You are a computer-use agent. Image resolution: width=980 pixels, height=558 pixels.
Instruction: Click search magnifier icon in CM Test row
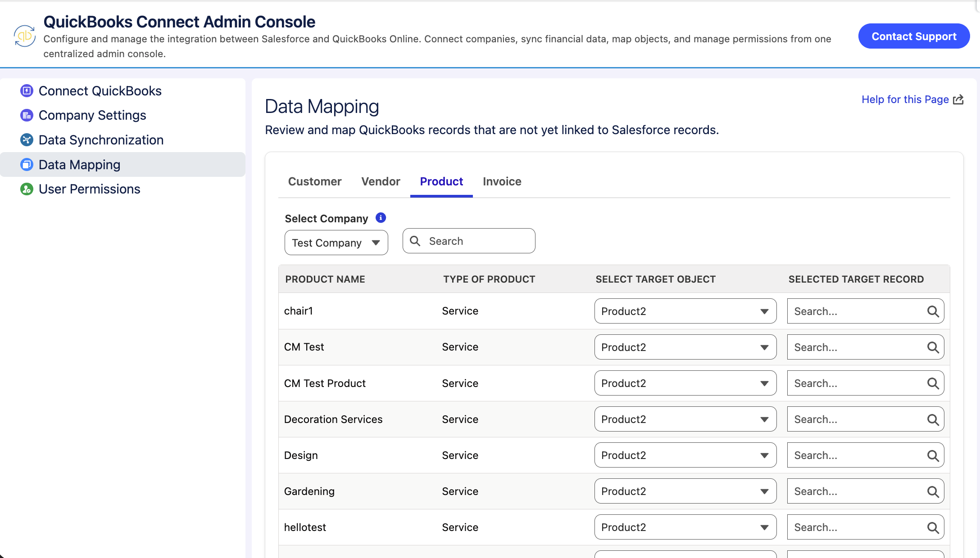(x=933, y=347)
